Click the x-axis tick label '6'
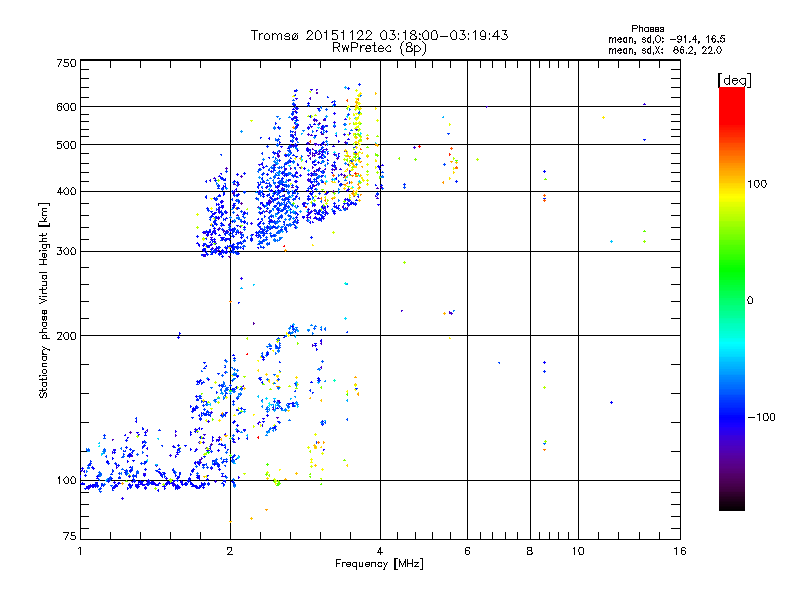The width and height of the screenshot is (800, 600). 467,551
